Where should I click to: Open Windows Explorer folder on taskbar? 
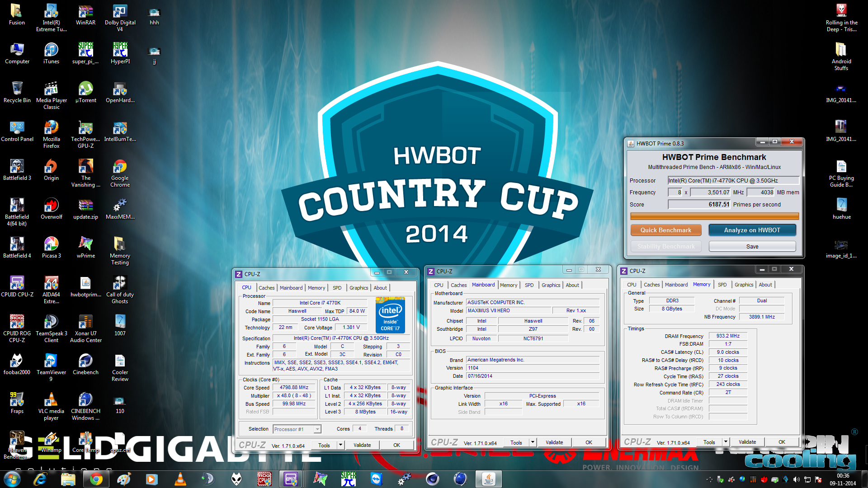point(68,479)
